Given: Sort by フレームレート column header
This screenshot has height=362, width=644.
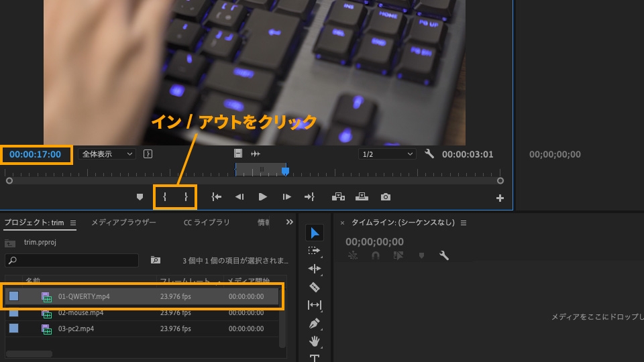Looking at the screenshot, I should [185, 281].
